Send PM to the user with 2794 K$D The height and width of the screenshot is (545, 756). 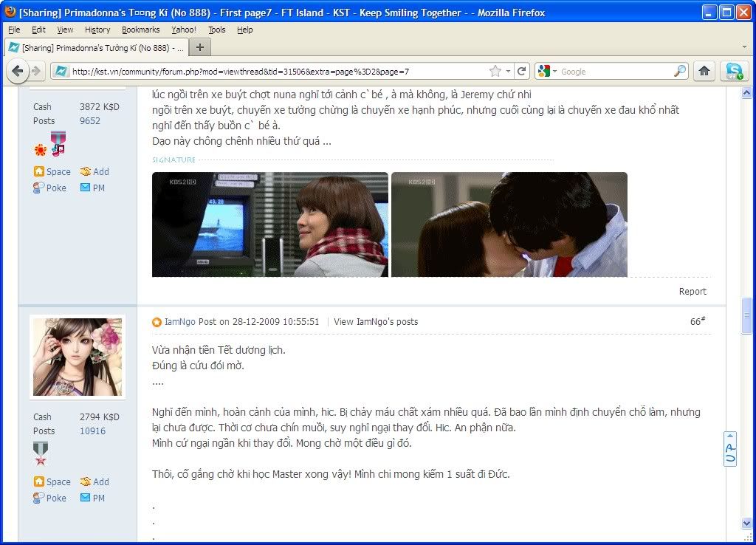pos(92,498)
